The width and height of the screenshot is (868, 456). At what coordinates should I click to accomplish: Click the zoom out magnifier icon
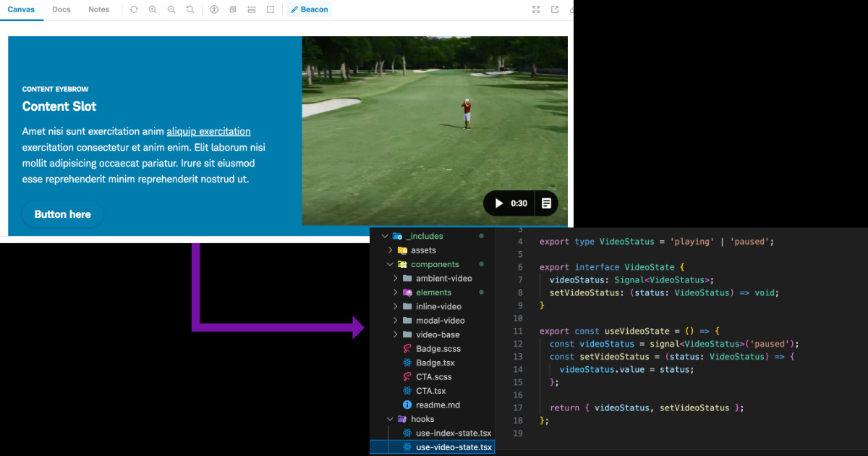click(171, 9)
